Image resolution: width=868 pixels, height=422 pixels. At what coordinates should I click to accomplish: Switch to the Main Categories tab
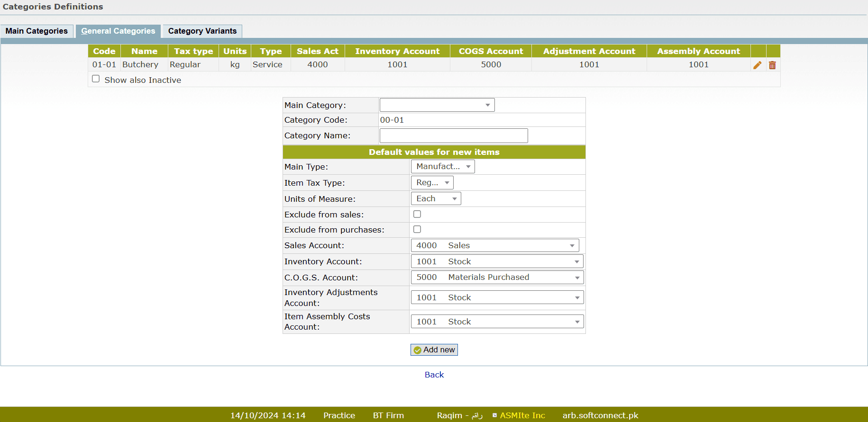37,31
